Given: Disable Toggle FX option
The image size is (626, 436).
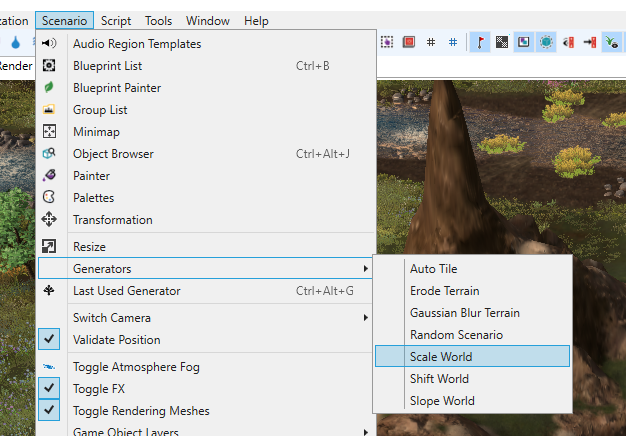Looking at the screenshot, I should (x=49, y=388).
